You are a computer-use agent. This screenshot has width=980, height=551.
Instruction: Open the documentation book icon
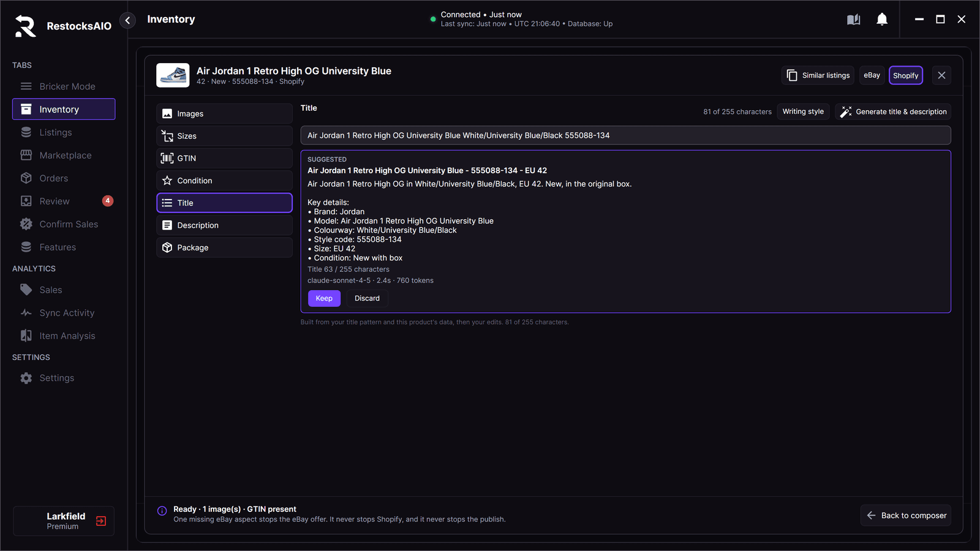tap(853, 20)
